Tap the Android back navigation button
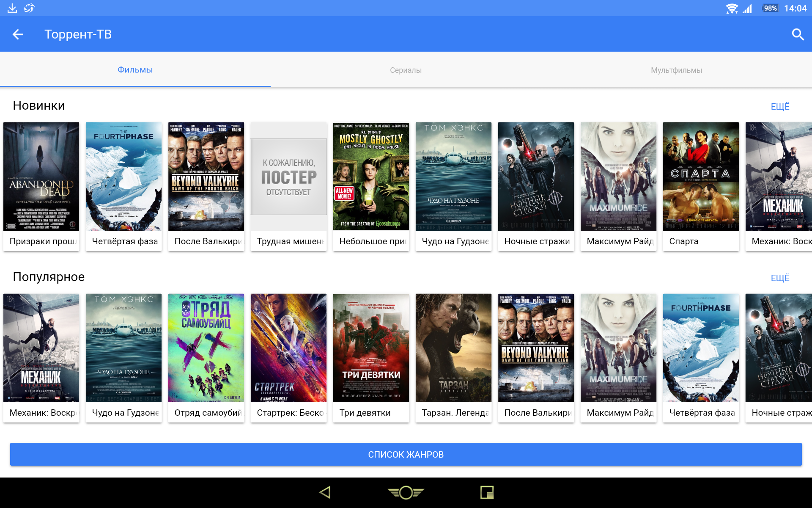This screenshot has height=508, width=812. pos(325,492)
